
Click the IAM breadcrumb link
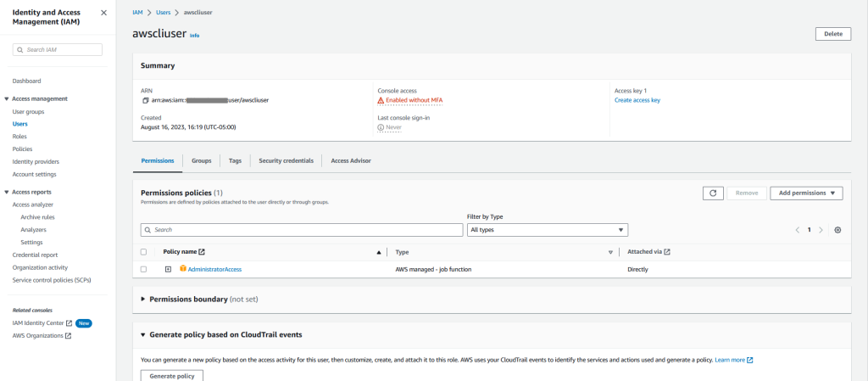(x=137, y=12)
